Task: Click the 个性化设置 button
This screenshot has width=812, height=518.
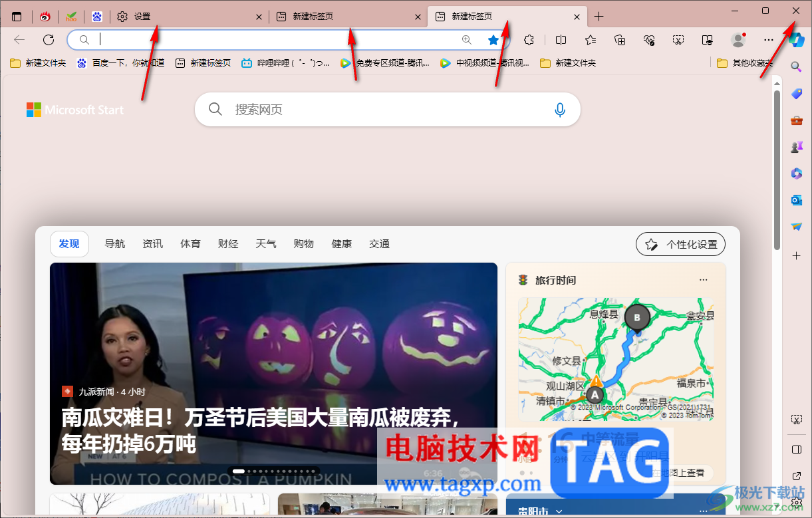Action: point(680,244)
